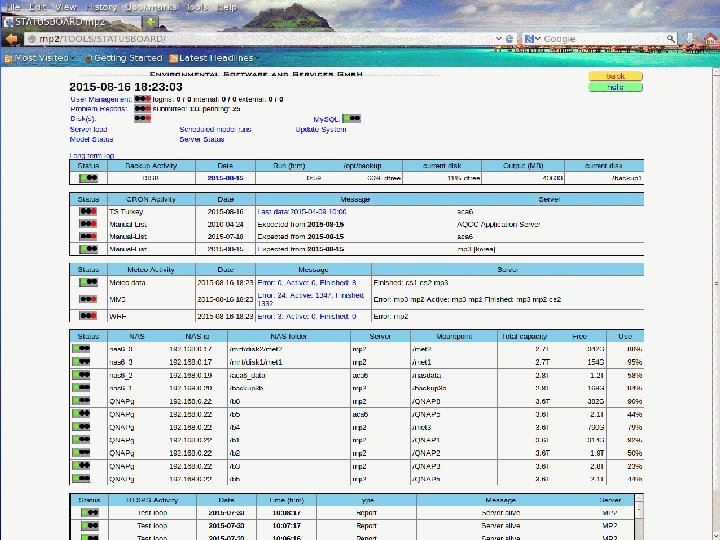Open a new tab with the green plus
This screenshot has height=540, width=720.
click(150, 22)
